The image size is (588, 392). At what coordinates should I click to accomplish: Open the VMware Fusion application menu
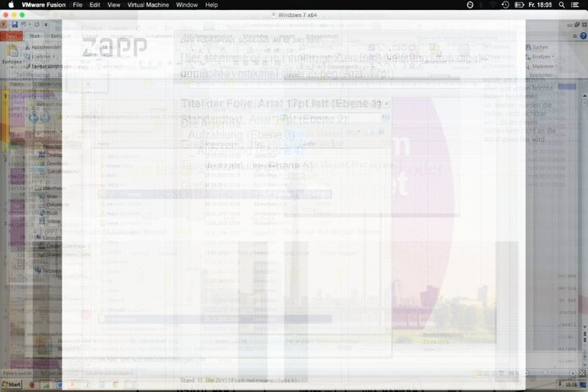pos(43,5)
